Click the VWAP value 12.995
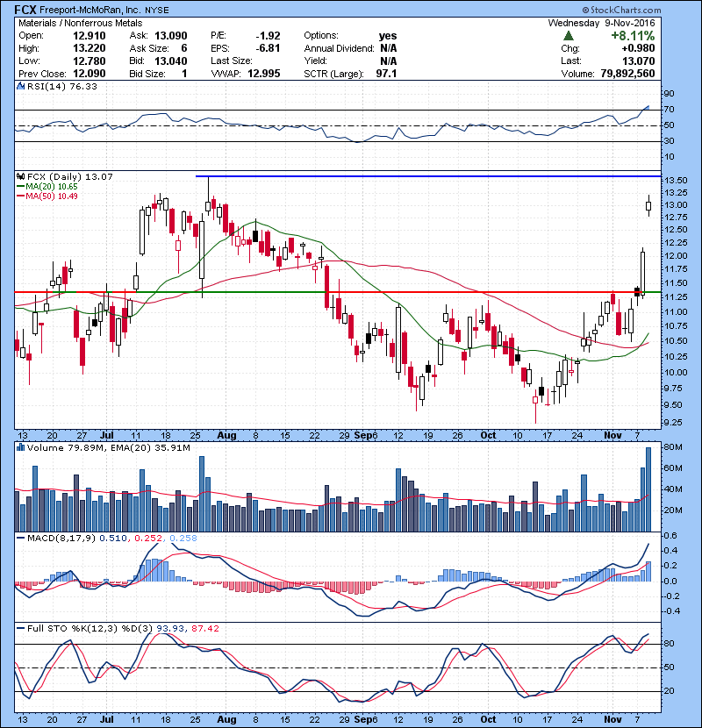The height and width of the screenshot is (728, 702). 264,74
